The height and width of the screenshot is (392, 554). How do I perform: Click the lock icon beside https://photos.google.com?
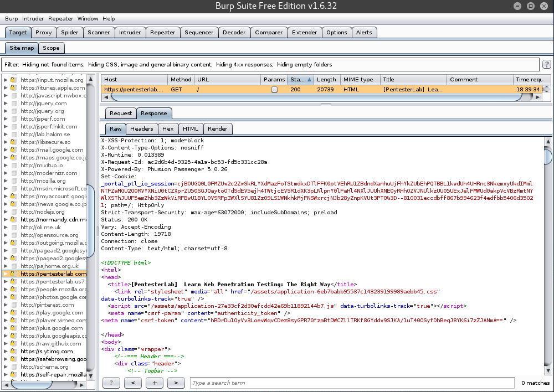[13, 297]
